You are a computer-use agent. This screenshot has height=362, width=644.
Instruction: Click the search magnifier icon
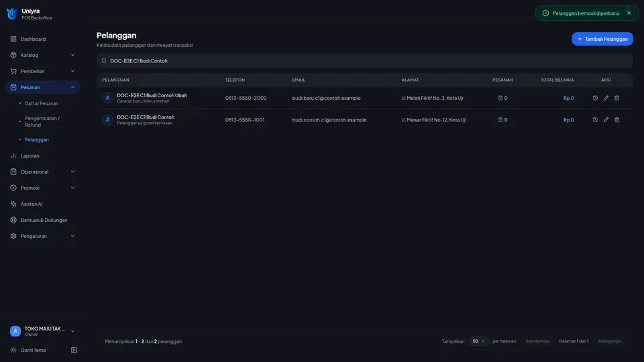click(104, 61)
